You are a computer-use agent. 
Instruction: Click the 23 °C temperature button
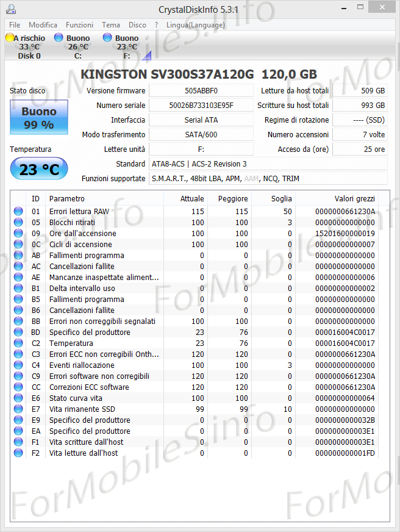(39, 169)
